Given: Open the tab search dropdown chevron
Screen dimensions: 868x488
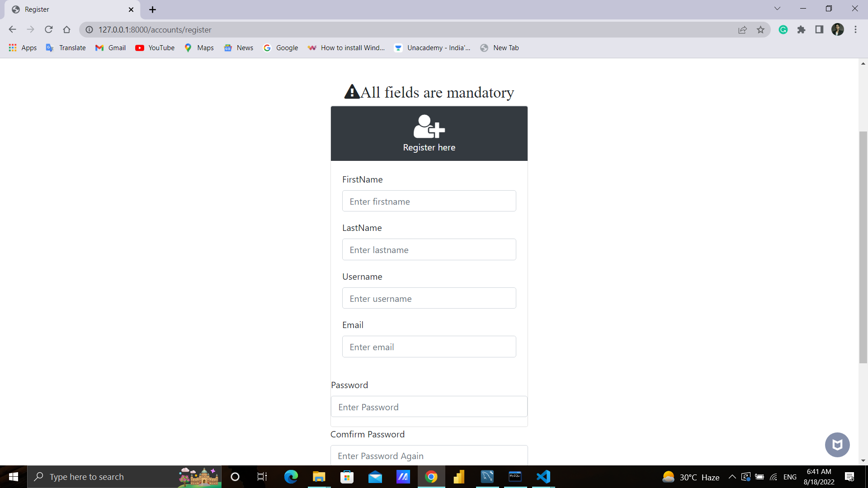Looking at the screenshot, I should pos(778,8).
